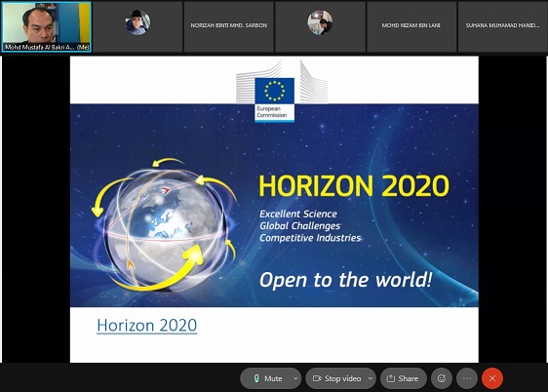Image resolution: width=548 pixels, height=392 pixels.
Task: Click the 'Global Challenges' text line
Action: [x=300, y=226]
